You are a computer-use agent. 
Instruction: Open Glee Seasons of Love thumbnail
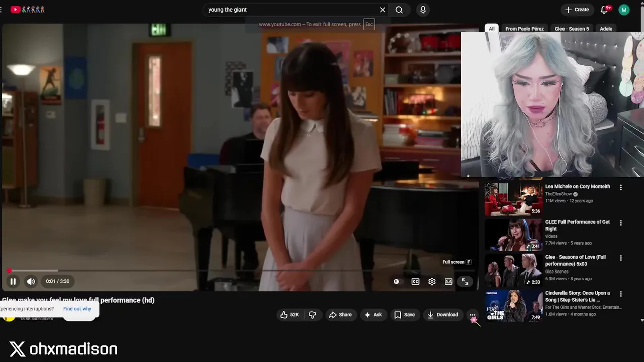[513, 270]
